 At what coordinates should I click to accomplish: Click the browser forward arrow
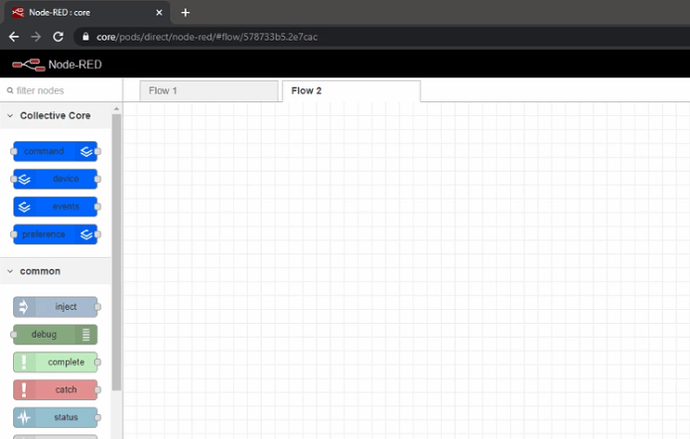pyautogui.click(x=36, y=37)
